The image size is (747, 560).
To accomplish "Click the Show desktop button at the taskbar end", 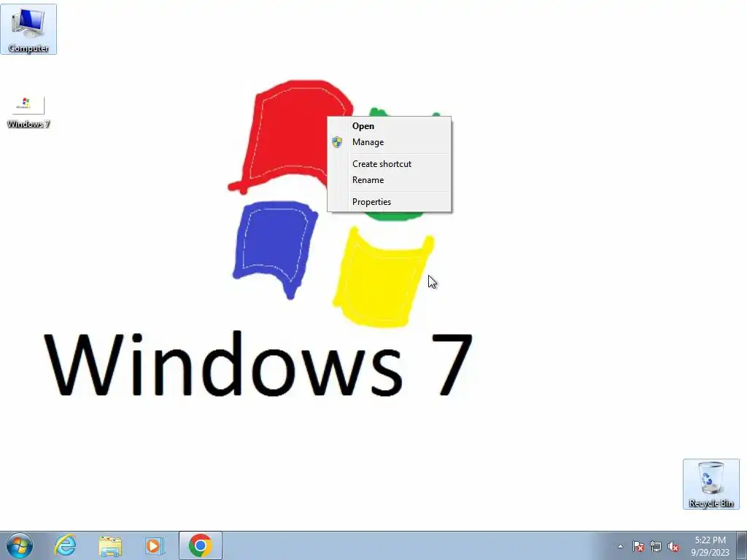I will click(742, 545).
